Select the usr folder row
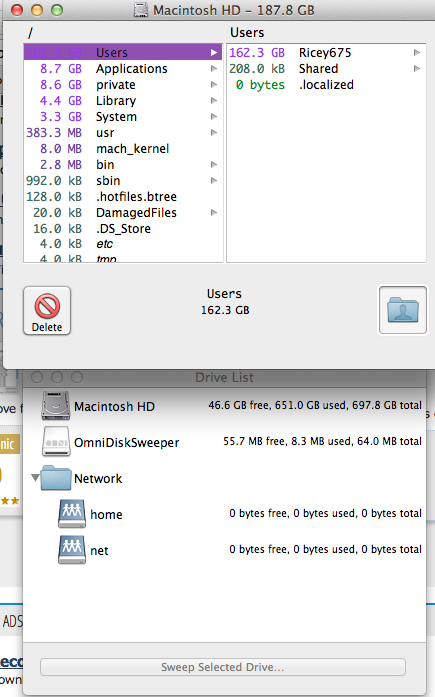Screen dimensions: 435x697 pyautogui.click(x=123, y=132)
